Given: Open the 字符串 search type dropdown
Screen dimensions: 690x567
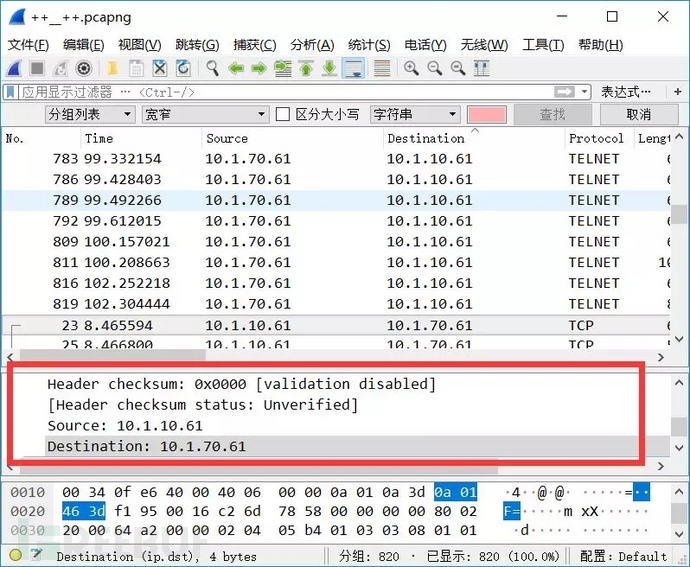Looking at the screenshot, I should click(415, 114).
